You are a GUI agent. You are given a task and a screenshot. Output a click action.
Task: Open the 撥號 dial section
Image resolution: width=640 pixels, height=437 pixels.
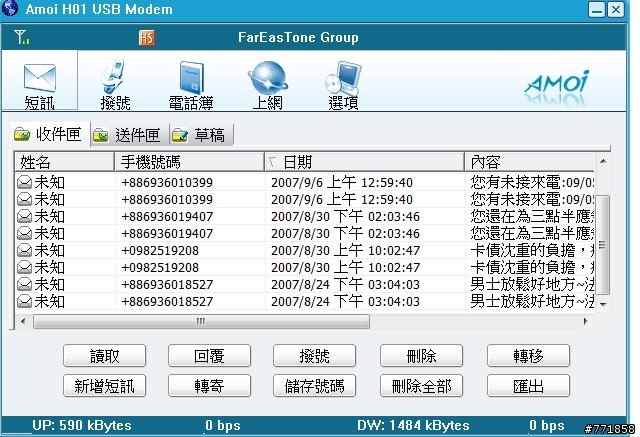tap(115, 86)
